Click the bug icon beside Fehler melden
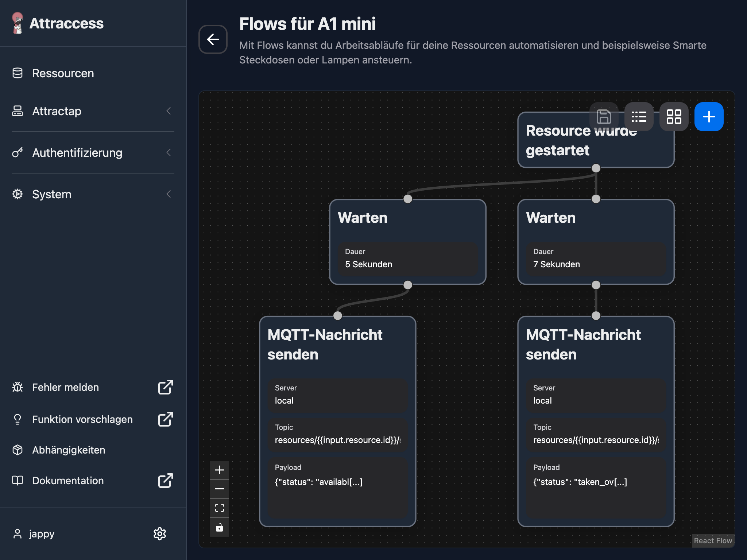Image resolution: width=747 pixels, height=560 pixels. coord(18,387)
